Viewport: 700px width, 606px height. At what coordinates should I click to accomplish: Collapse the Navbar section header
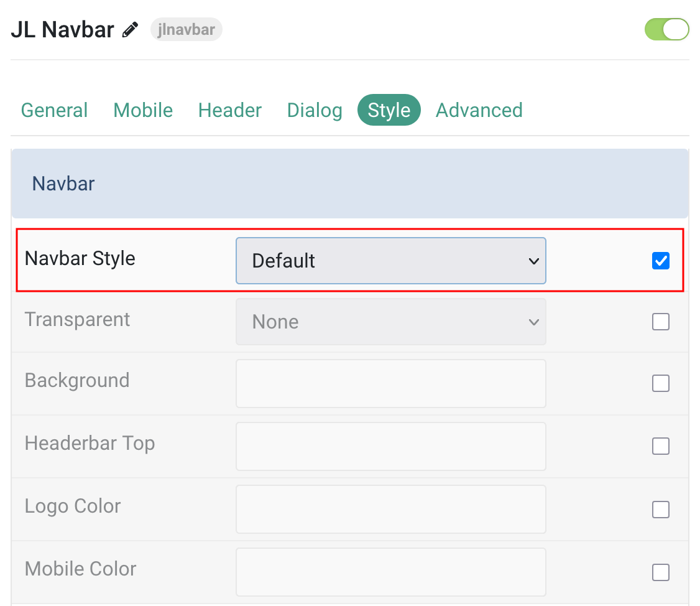[x=349, y=184]
